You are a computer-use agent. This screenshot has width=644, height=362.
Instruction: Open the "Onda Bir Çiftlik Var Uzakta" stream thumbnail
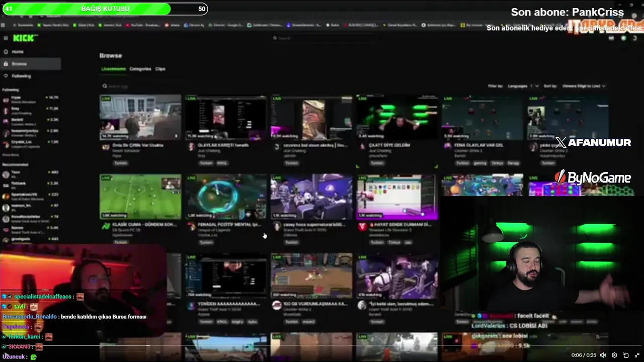pyautogui.click(x=140, y=117)
